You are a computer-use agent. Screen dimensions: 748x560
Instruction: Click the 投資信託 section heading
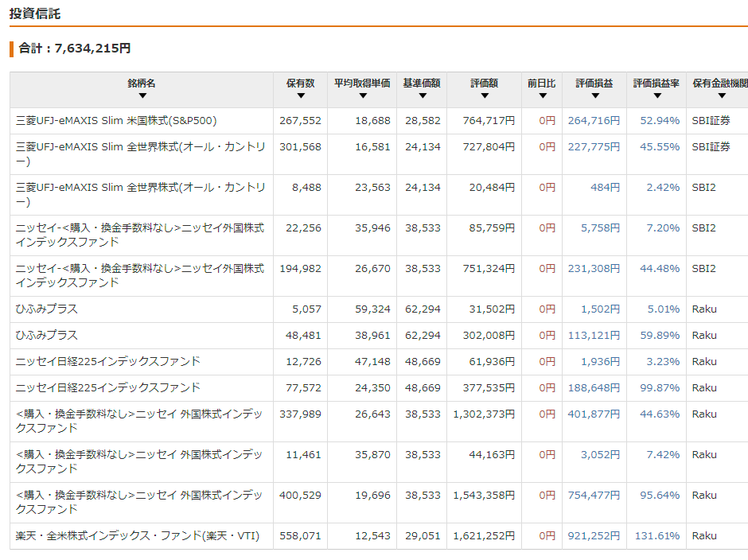click(x=35, y=14)
